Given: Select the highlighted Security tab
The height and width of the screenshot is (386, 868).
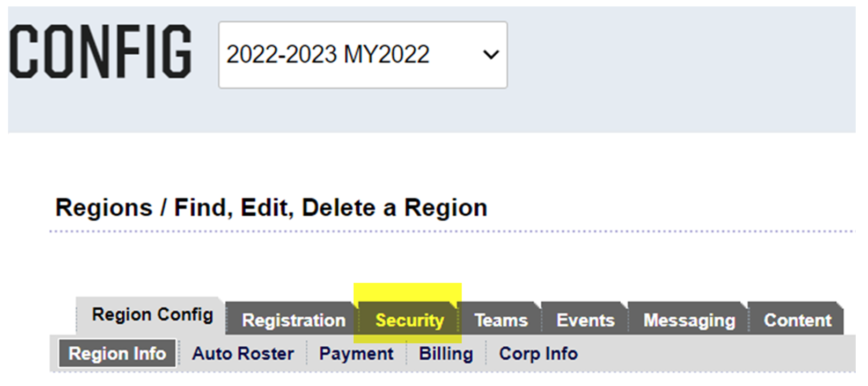Looking at the screenshot, I should coord(409,321).
